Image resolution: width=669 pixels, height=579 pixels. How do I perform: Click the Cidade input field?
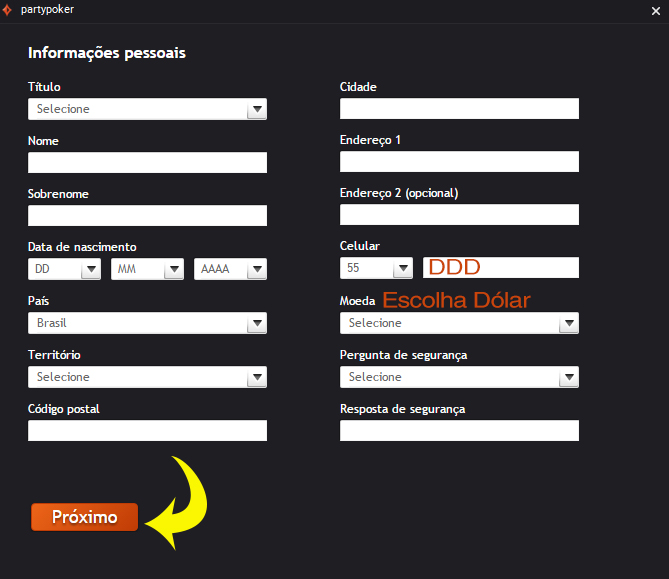tap(460, 109)
